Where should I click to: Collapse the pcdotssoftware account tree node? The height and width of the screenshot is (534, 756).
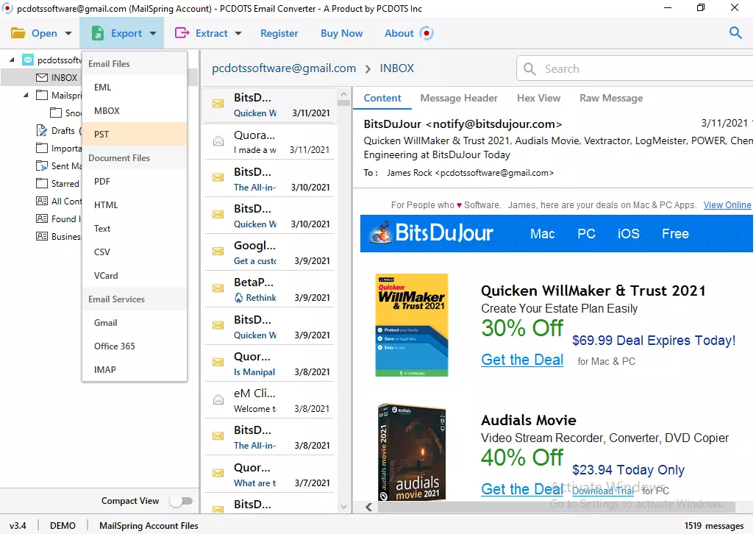(12, 60)
